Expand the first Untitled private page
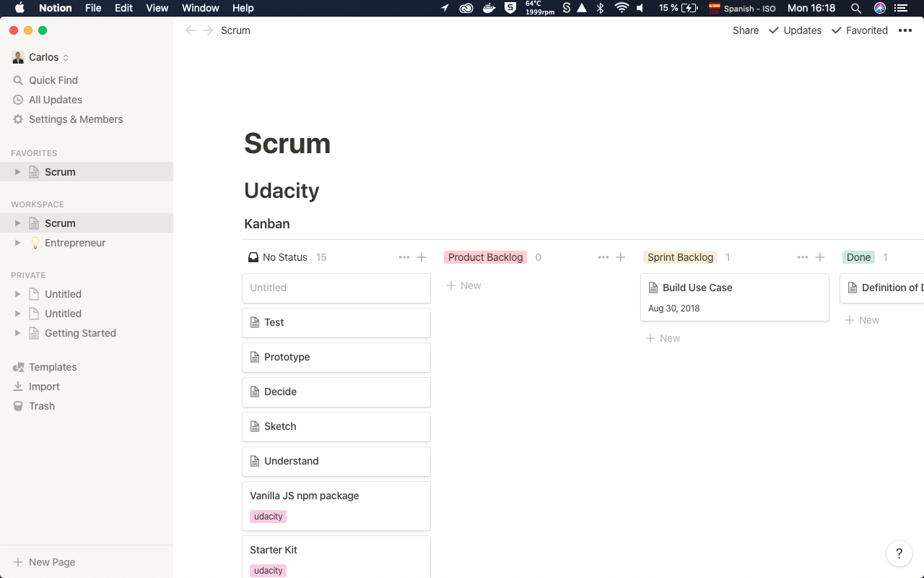924x578 pixels. (x=18, y=294)
